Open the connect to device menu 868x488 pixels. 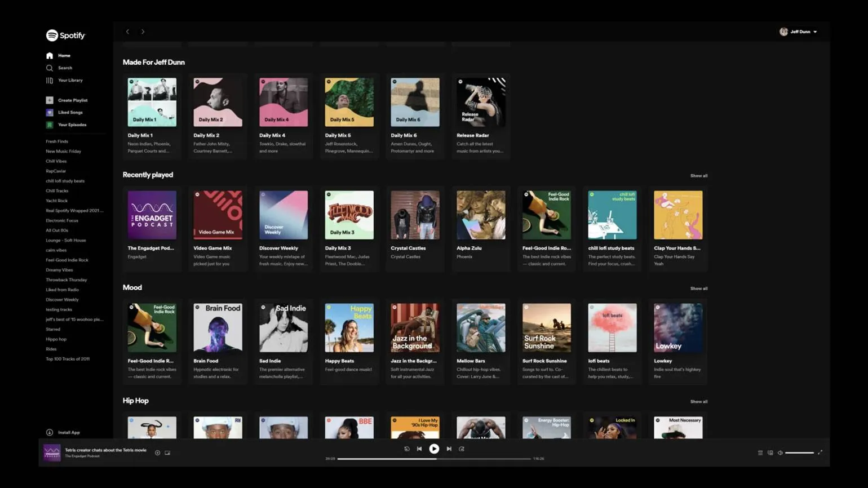pyautogui.click(x=770, y=453)
